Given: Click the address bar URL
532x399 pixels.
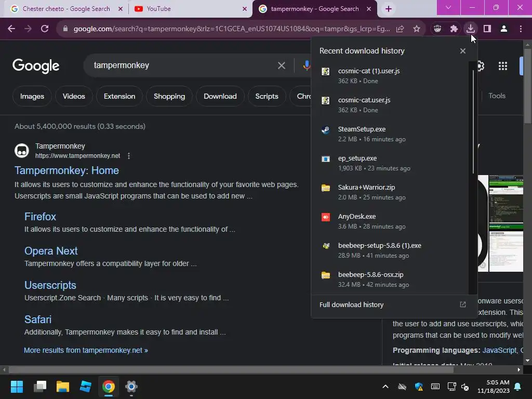Looking at the screenshot, I should coord(232,29).
